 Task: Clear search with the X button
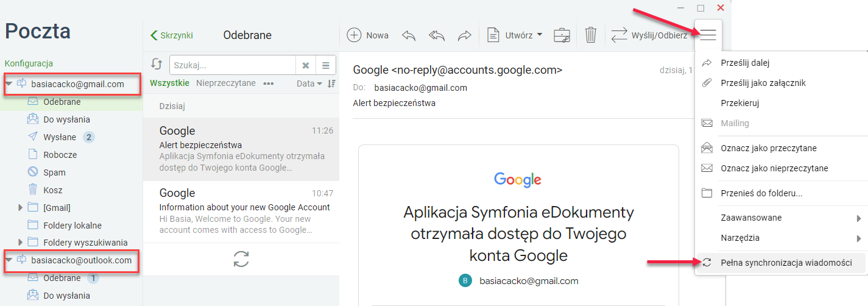tap(306, 65)
